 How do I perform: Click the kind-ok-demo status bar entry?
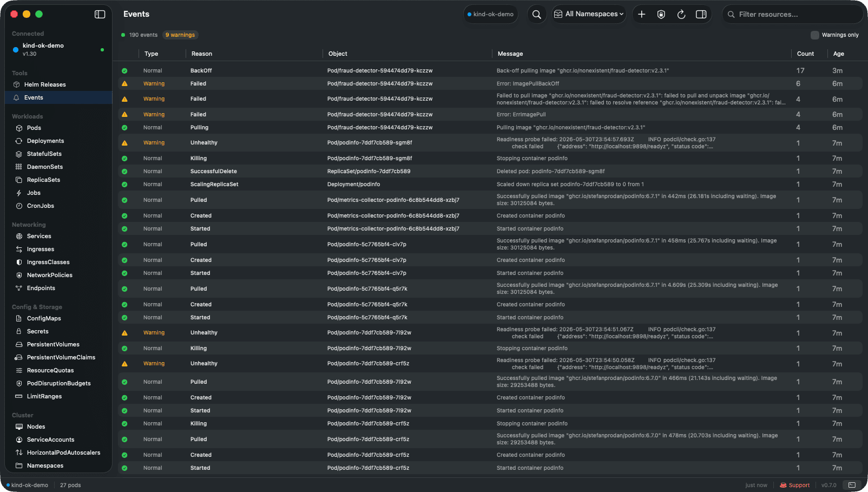tap(27, 485)
